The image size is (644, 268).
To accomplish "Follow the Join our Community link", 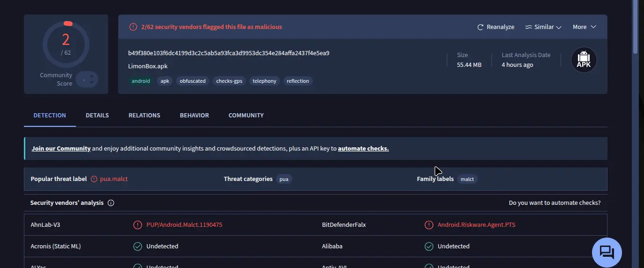I will (61, 149).
